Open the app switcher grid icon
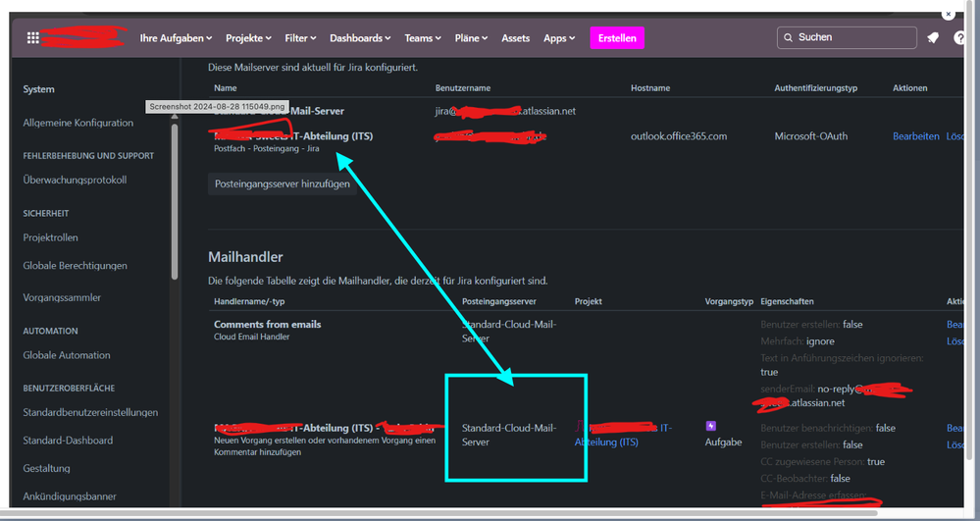This screenshot has height=521, width=980. click(33, 38)
